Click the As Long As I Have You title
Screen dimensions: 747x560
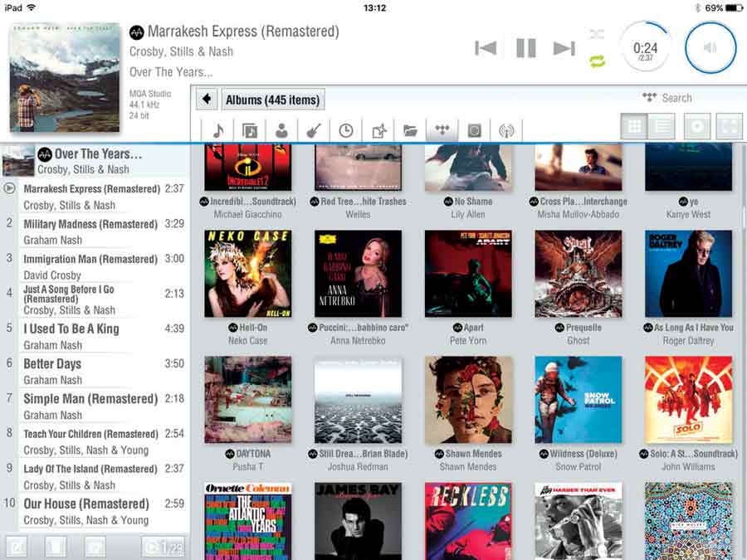(694, 328)
